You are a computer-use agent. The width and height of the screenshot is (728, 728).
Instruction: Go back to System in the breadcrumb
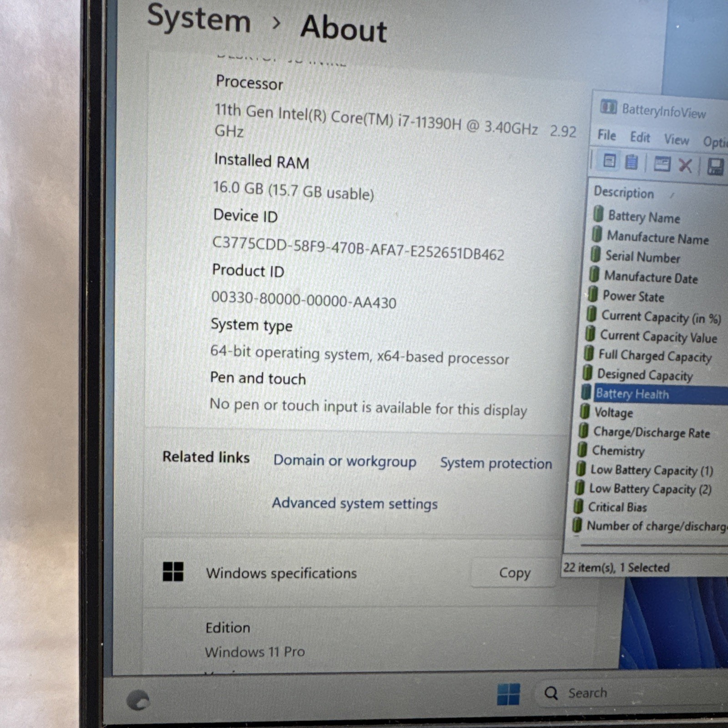coord(199,18)
